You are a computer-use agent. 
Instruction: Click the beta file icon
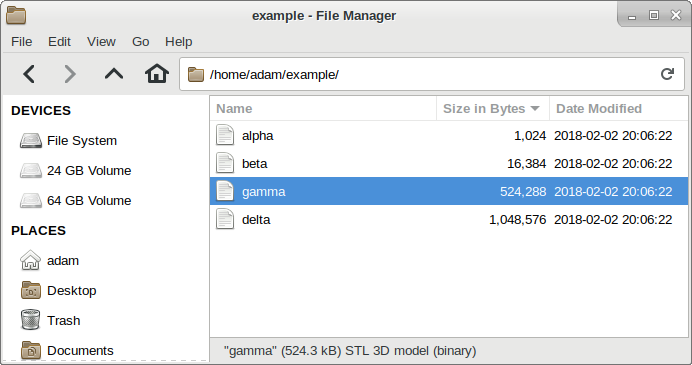225,163
